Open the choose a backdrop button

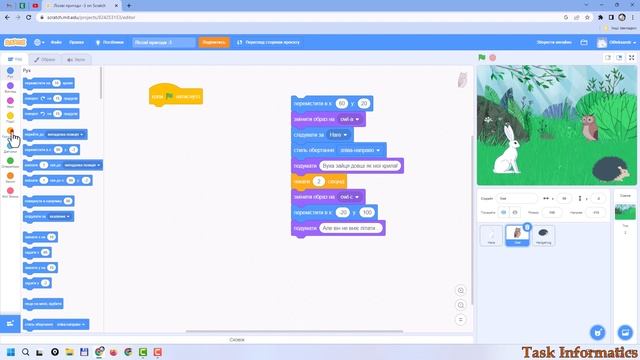[625, 332]
